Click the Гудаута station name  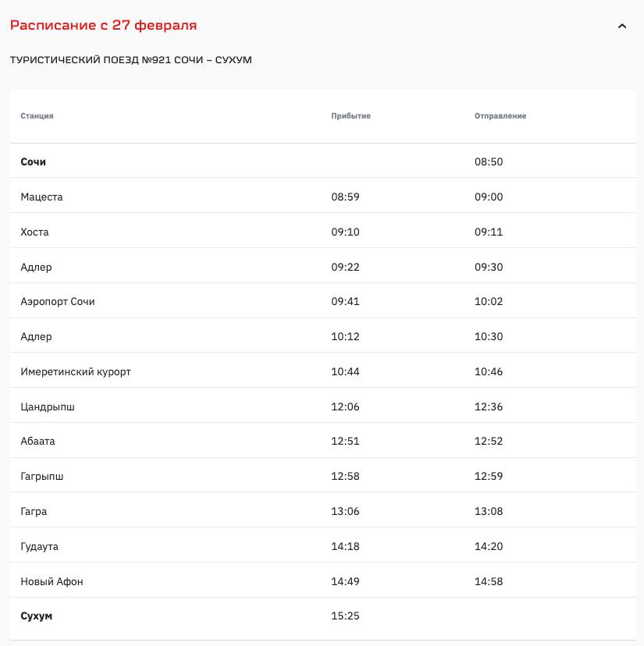pyautogui.click(x=39, y=547)
